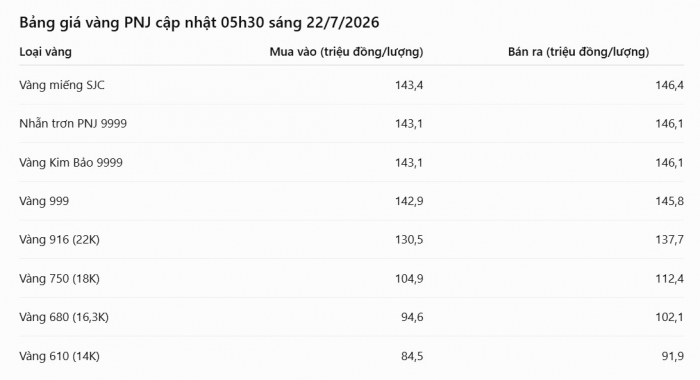Click the 'Bán ra (triệu đồng/lượng)' column header

coord(578,52)
